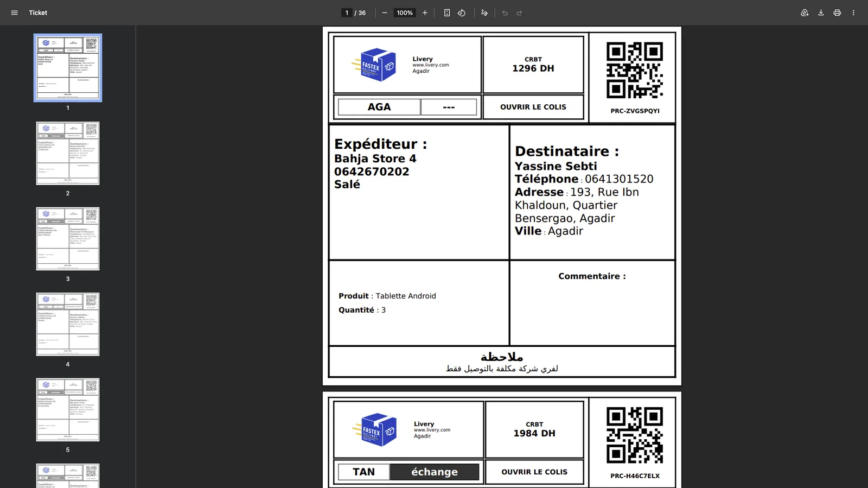Select page 4 thumbnail

[68, 324]
